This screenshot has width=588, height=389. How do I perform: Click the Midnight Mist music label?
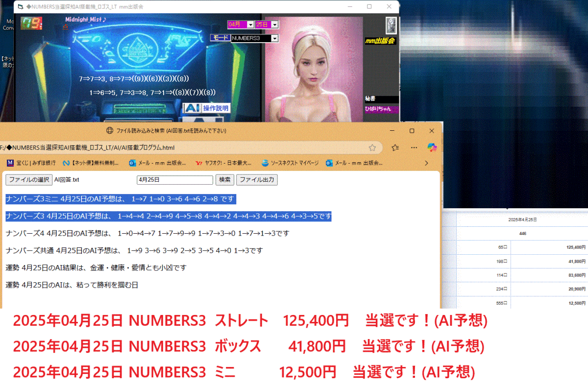[x=85, y=20]
